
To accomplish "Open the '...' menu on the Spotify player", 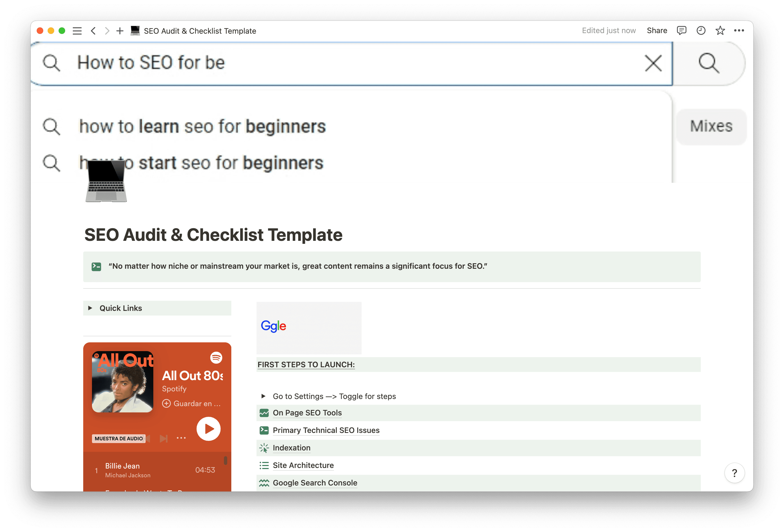I will 181,438.
